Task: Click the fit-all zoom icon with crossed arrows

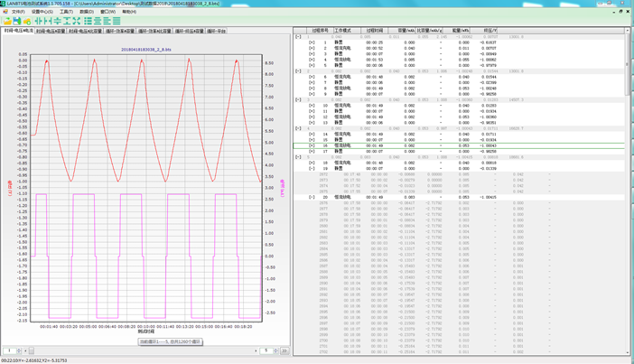Action: click(x=76, y=21)
